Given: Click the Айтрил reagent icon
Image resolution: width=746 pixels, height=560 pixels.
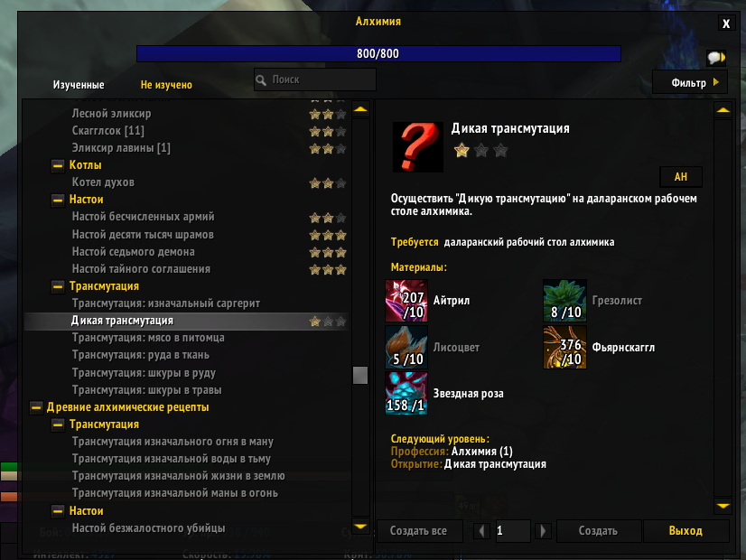Looking at the screenshot, I should pyautogui.click(x=406, y=301).
